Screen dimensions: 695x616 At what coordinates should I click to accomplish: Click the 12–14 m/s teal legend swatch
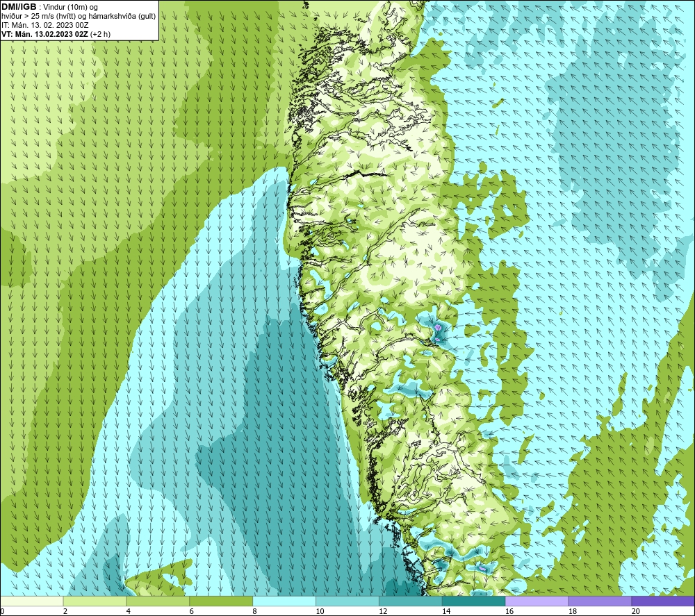(411, 601)
